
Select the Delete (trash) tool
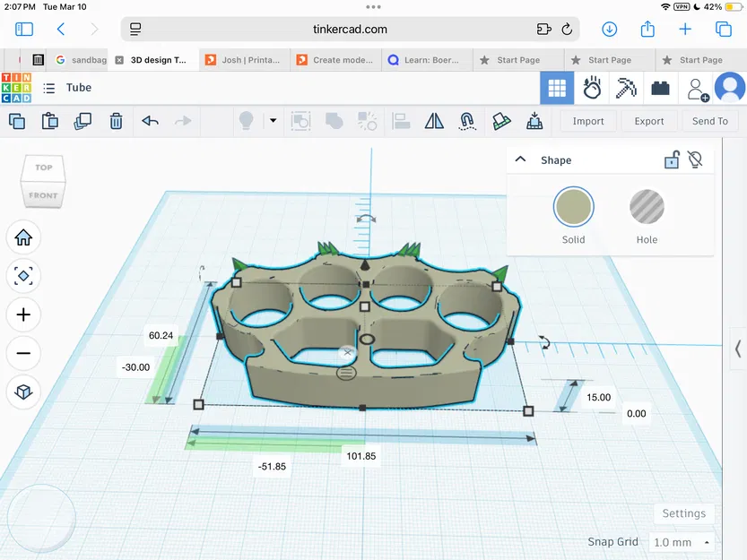116,120
